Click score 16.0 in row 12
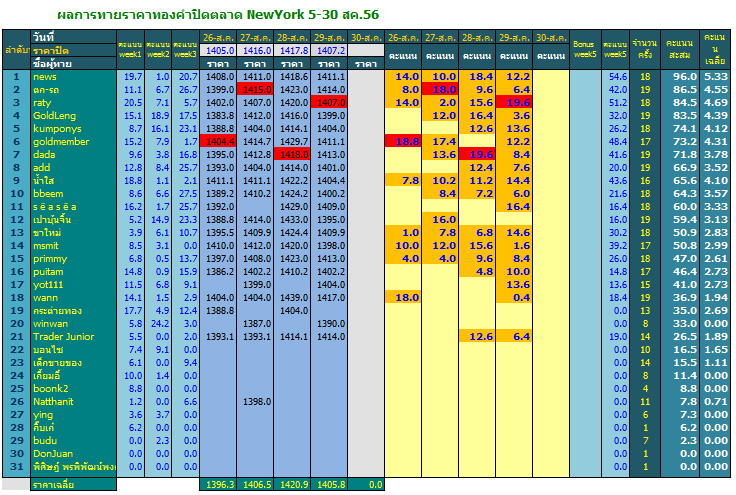 (440, 220)
